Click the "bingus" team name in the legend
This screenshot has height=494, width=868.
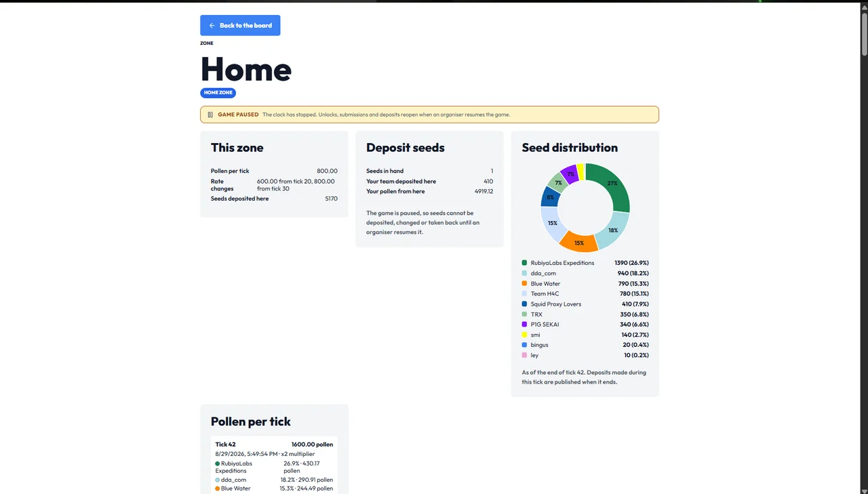(x=540, y=345)
